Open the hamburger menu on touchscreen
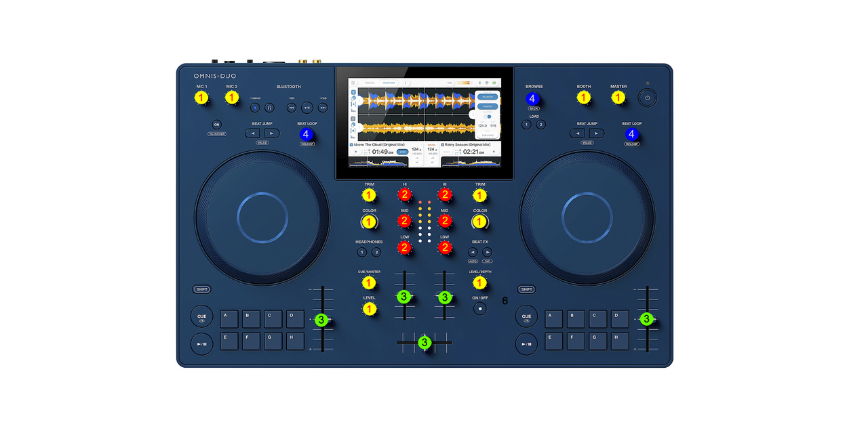This screenshot has width=868, height=441. click(x=353, y=83)
